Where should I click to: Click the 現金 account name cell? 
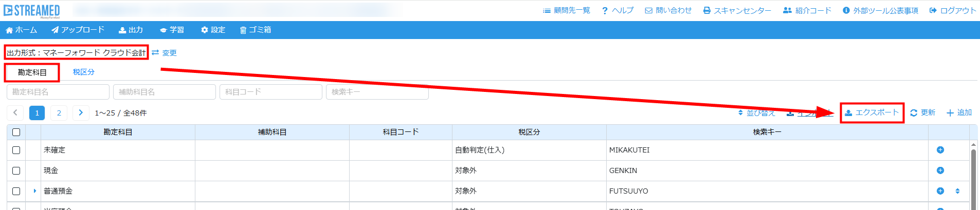(x=118, y=170)
